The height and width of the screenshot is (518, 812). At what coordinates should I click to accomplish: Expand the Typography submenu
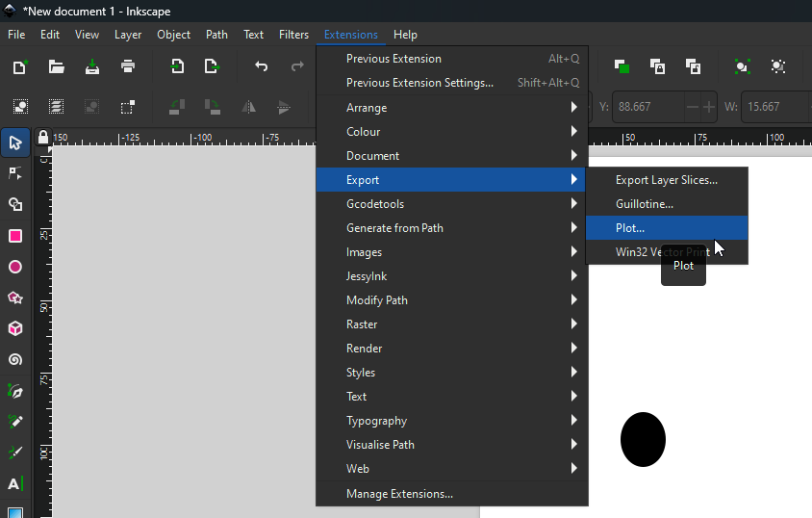[x=451, y=420]
